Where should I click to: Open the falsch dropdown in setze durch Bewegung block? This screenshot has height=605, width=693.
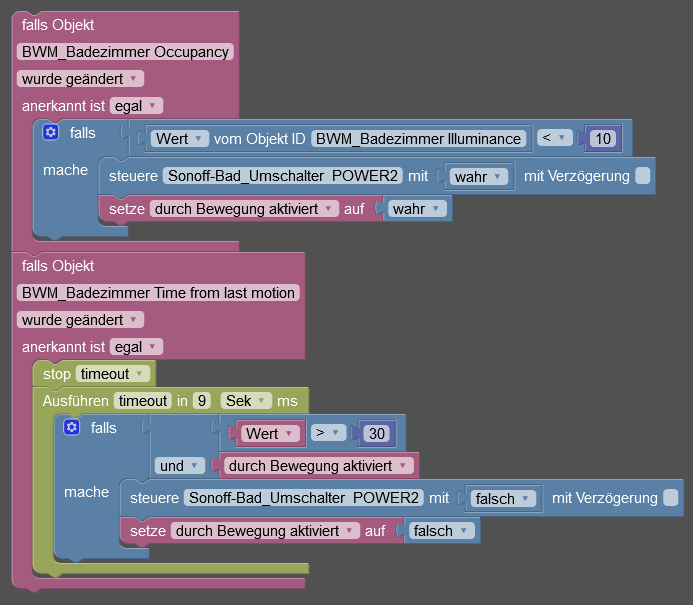[x=442, y=531]
